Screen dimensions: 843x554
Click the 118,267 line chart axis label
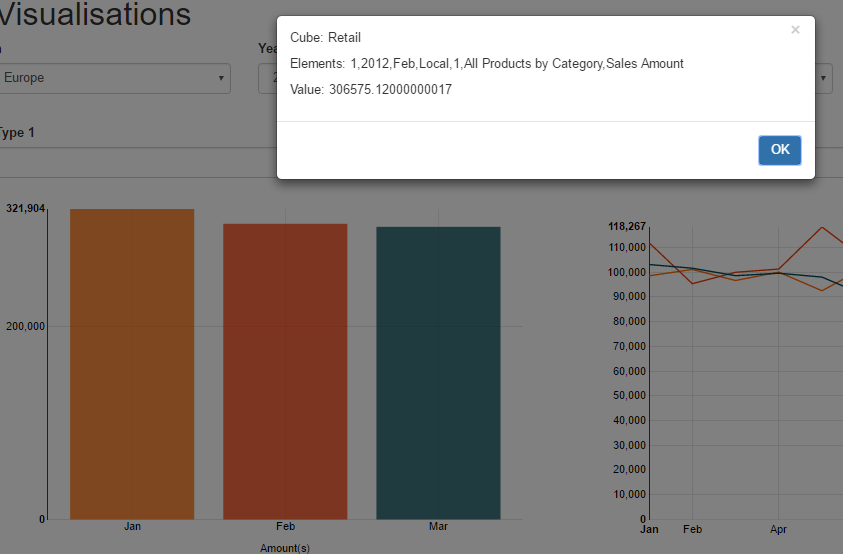(x=627, y=227)
